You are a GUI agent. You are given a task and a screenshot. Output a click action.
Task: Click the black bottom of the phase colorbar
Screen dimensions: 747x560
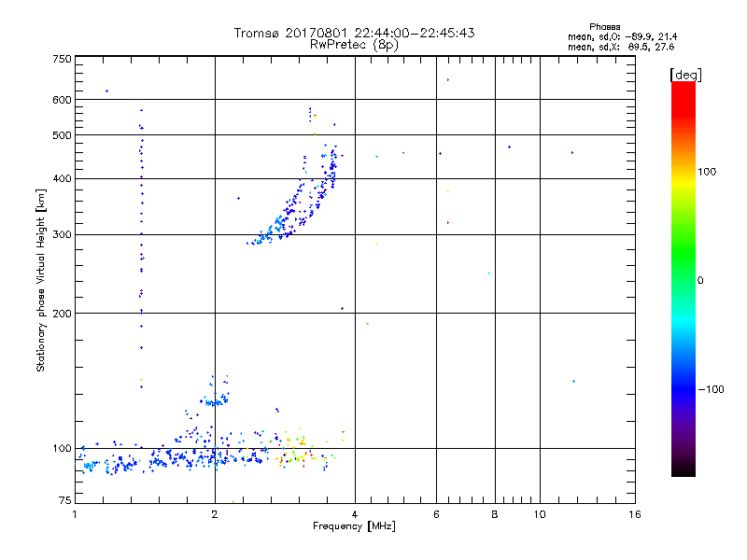click(x=684, y=469)
